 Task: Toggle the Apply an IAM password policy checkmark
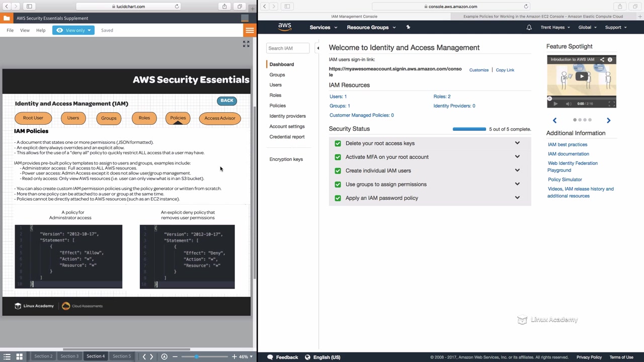(x=338, y=198)
